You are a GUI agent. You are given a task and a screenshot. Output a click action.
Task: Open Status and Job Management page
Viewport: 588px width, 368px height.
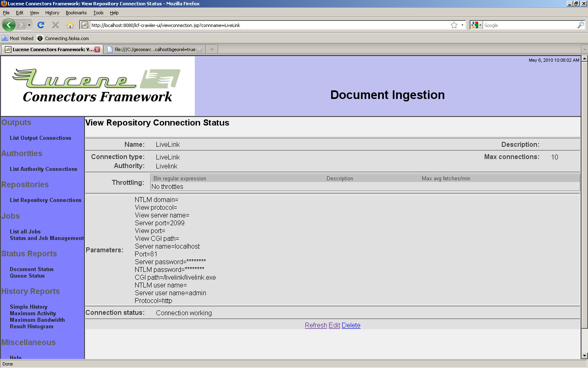coord(47,238)
